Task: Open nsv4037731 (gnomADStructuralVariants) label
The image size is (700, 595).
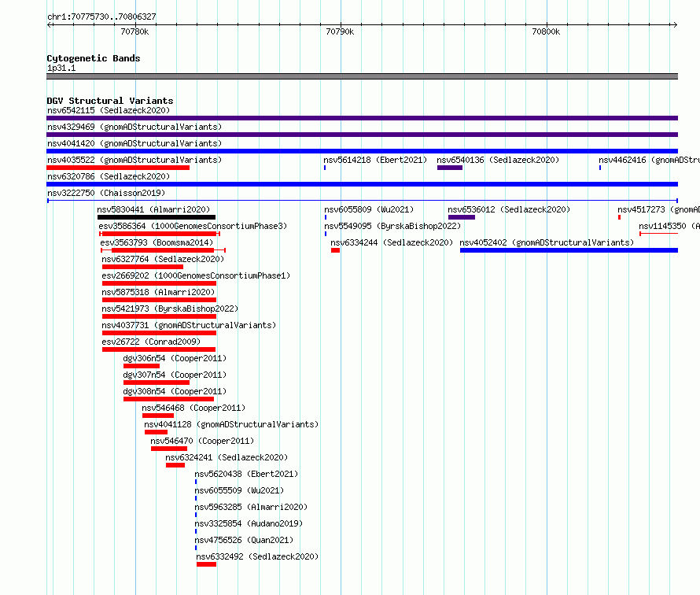Action: (x=189, y=325)
